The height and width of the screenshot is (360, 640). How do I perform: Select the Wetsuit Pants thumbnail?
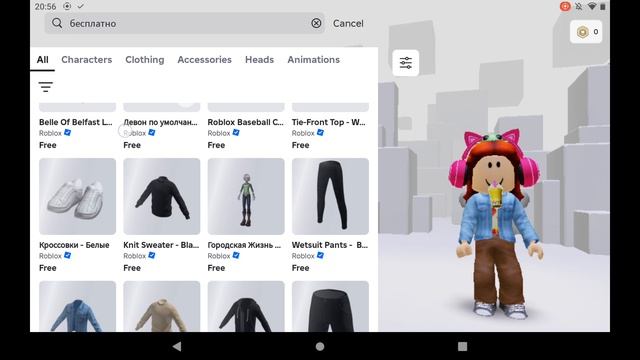[x=330, y=196]
